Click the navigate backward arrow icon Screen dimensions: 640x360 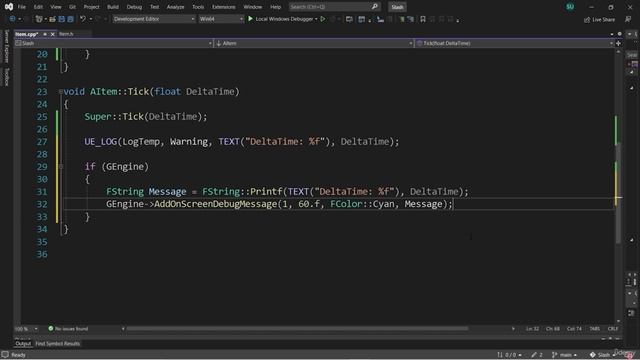coord(12,19)
